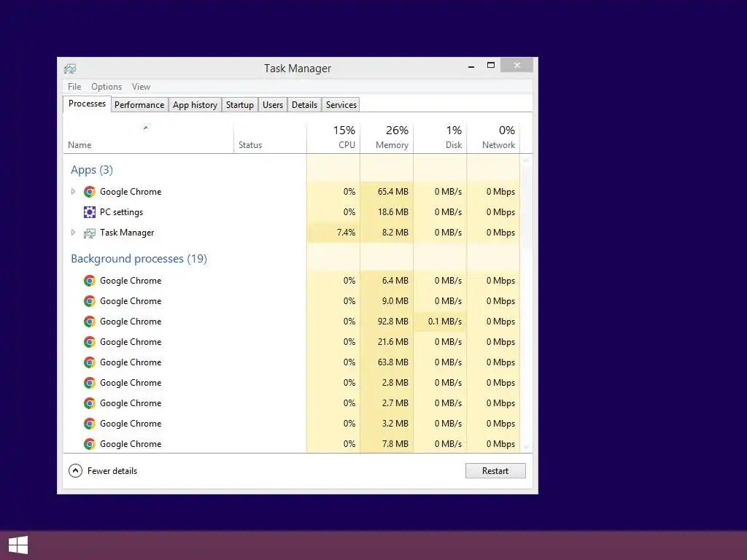Click the 21.6 MB memory cell
Image resolution: width=747 pixels, height=560 pixels.
[x=387, y=343]
